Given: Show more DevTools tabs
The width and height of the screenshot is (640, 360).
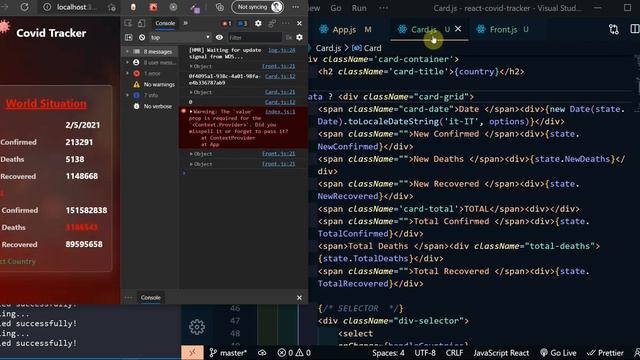Looking at the screenshot, I should tap(186, 23).
